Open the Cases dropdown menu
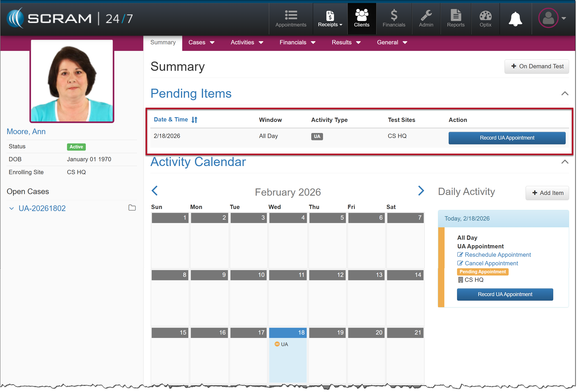Image resolution: width=577 pixels, height=392 pixels. (201, 43)
